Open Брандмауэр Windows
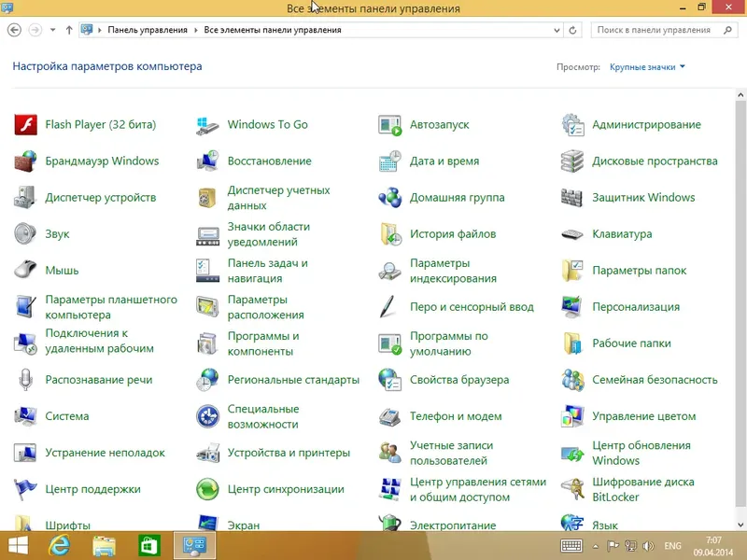The width and height of the screenshot is (747, 560). [103, 161]
